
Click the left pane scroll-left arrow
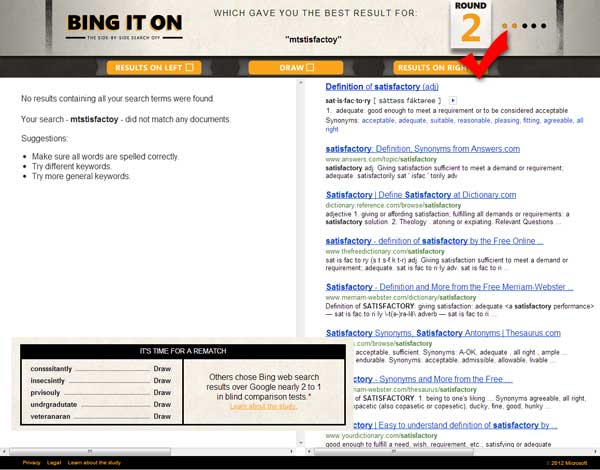click(x=4, y=452)
